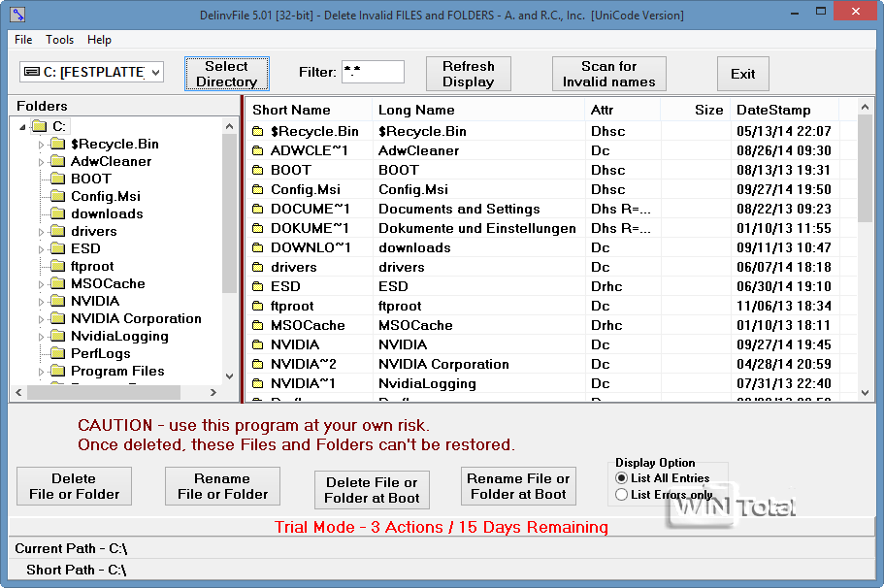This screenshot has height=588, width=884.
Task: Click folder icon beside downloads in tree
Action: (57, 213)
